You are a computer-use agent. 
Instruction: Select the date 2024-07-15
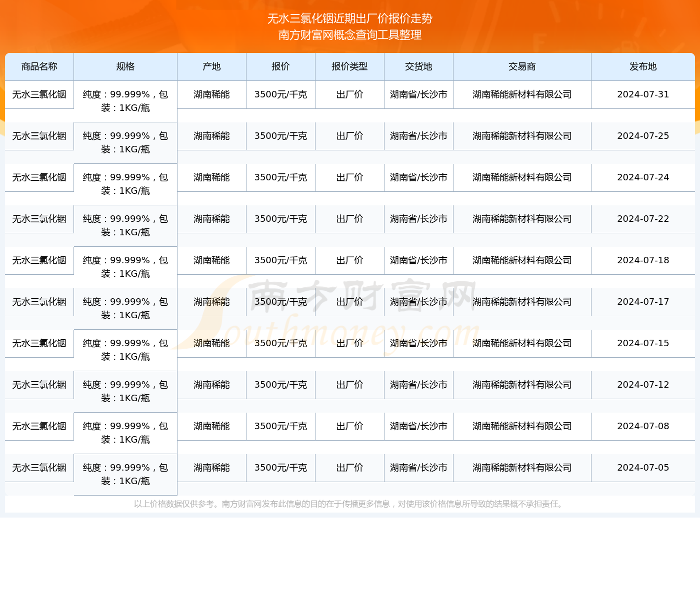click(x=643, y=343)
